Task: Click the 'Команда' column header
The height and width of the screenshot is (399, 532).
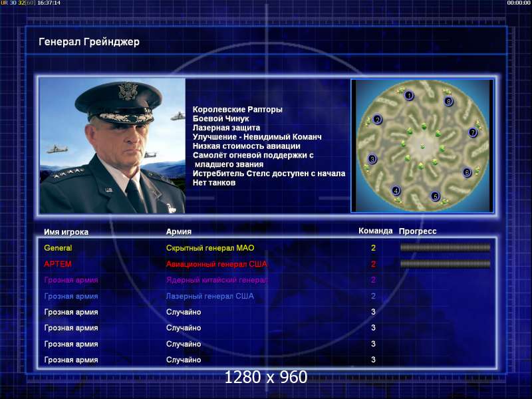Action: pos(376,231)
